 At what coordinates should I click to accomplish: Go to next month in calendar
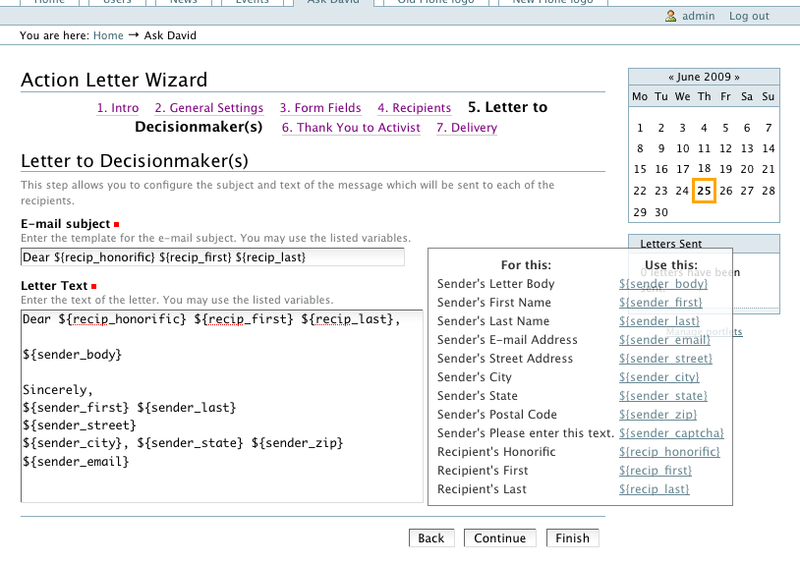coord(735,77)
